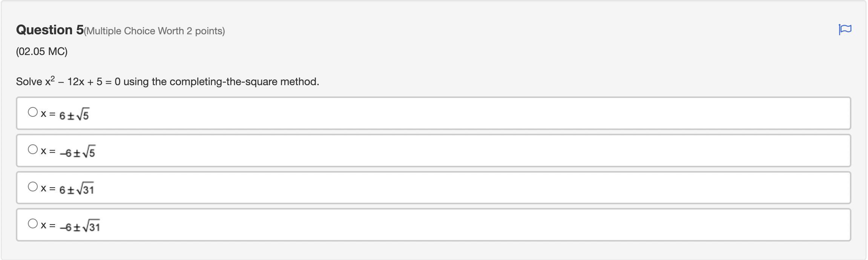
Task: Flag Question 5 for review
Action: tap(845, 29)
